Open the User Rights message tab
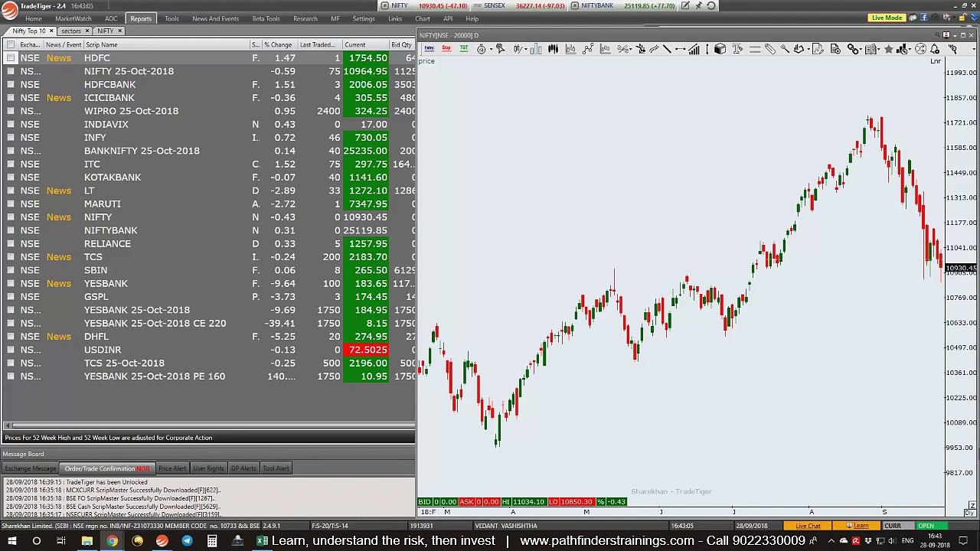980x551 pixels. [208, 468]
